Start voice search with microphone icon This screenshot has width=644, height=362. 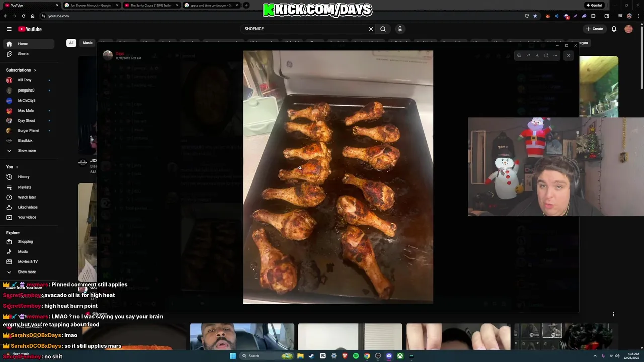point(400,29)
